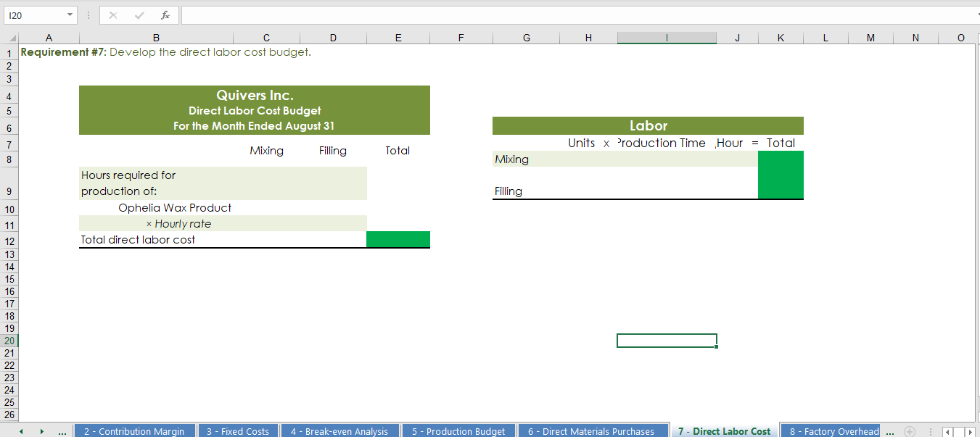Select column A header
Screen dimensions: 980x437
tap(49, 38)
